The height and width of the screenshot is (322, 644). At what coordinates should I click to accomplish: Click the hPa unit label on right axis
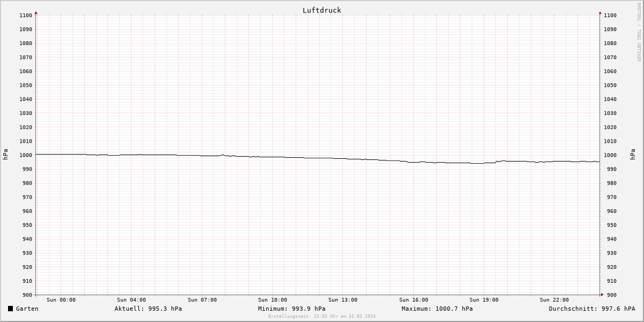pos(633,155)
